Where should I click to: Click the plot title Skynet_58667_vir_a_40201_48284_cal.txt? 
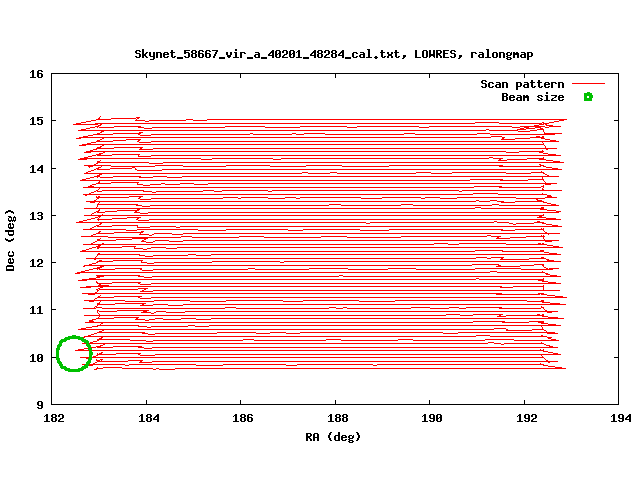[333, 54]
